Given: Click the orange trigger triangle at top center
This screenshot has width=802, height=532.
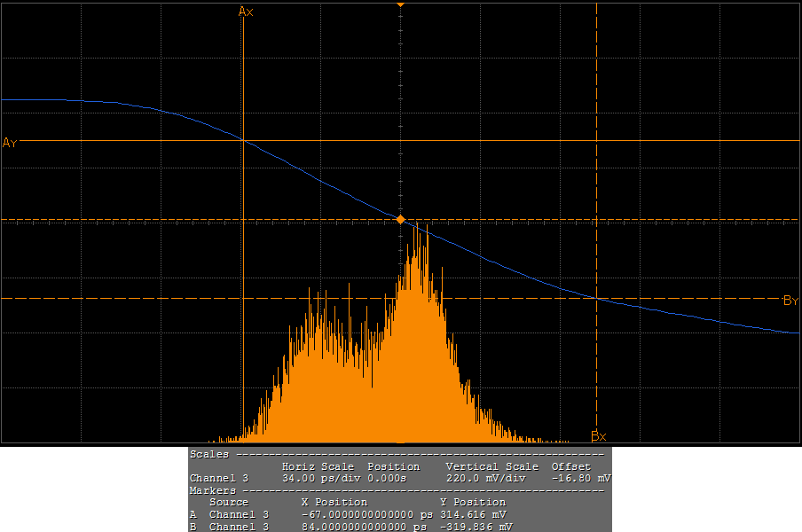Looking at the screenshot, I should 400,4.
